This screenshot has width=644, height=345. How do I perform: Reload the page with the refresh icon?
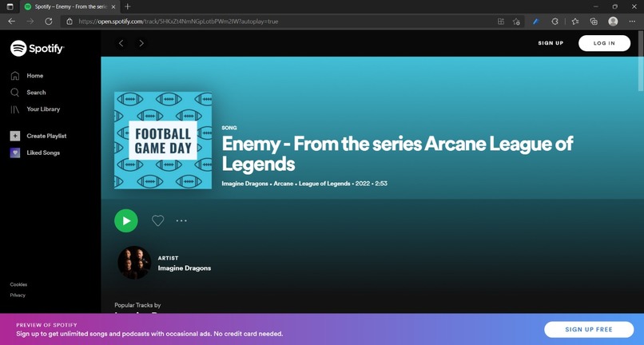(x=49, y=22)
